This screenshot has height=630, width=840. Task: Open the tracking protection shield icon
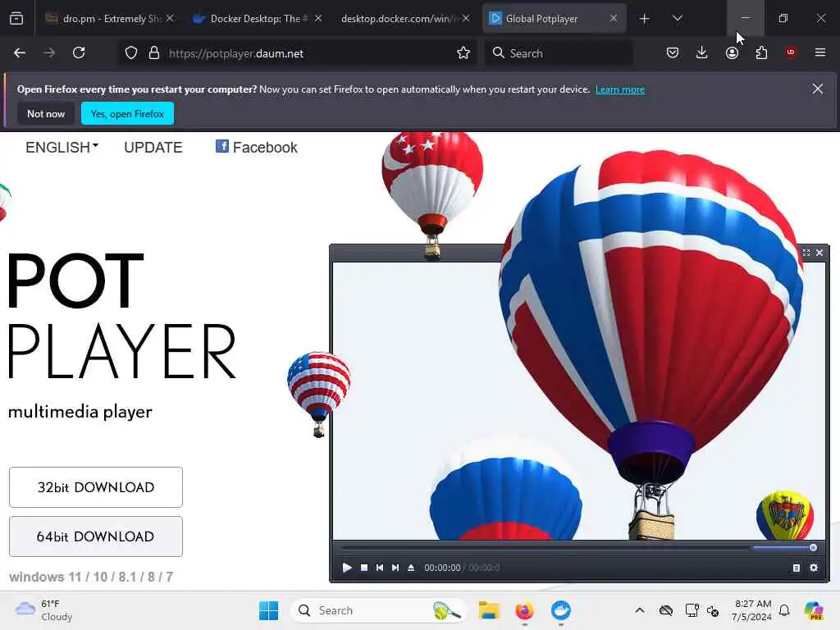click(x=131, y=53)
